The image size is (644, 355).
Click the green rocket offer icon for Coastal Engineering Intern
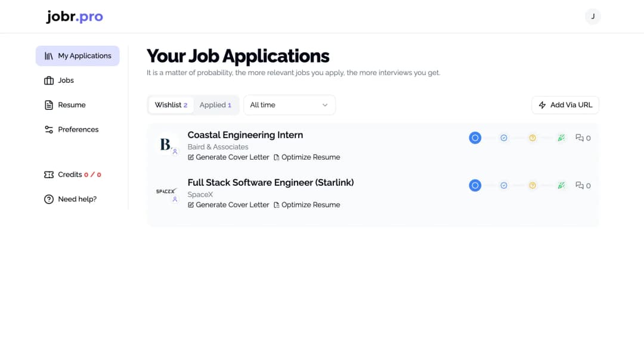(x=561, y=138)
